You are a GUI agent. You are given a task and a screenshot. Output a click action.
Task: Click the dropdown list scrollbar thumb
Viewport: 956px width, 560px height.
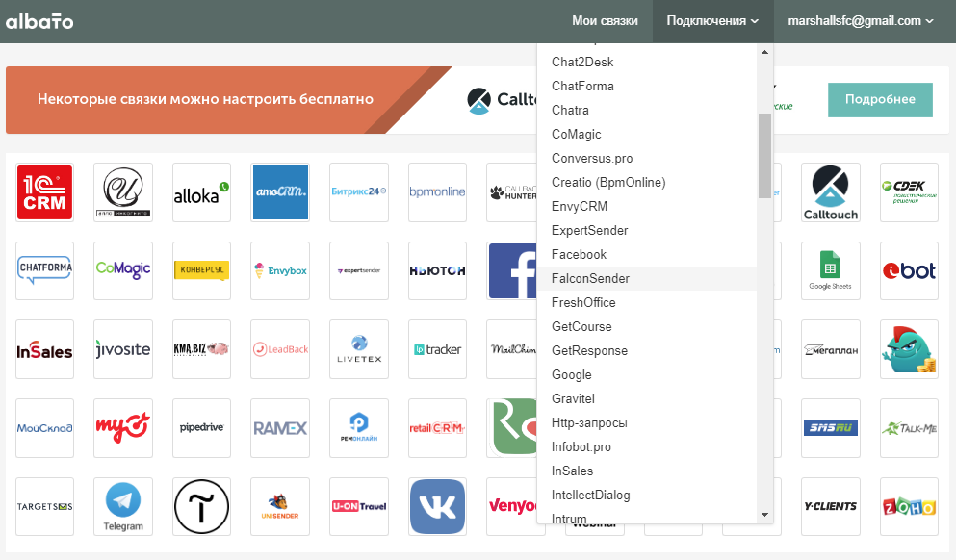coord(764,155)
